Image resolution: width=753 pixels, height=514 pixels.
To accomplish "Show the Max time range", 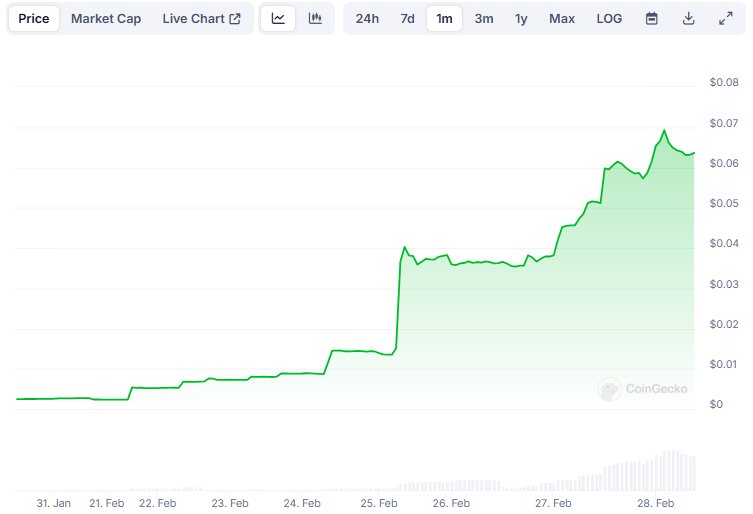I will pyautogui.click(x=562, y=19).
